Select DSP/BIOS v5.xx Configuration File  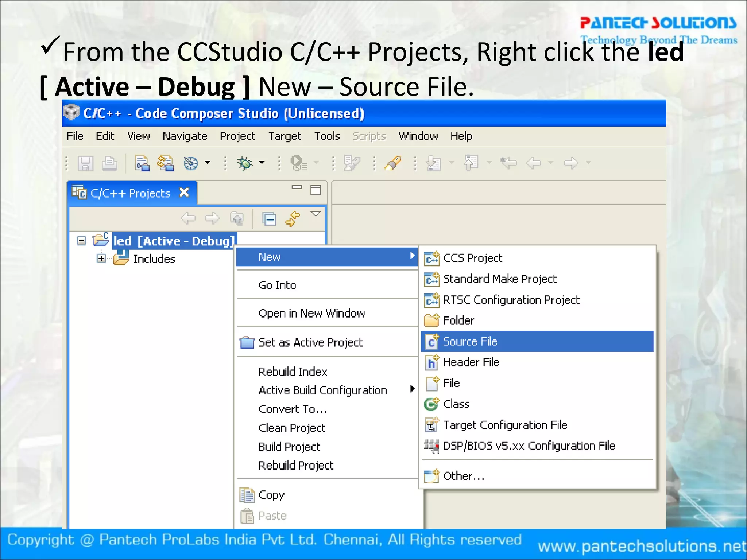pyautogui.click(x=537, y=446)
